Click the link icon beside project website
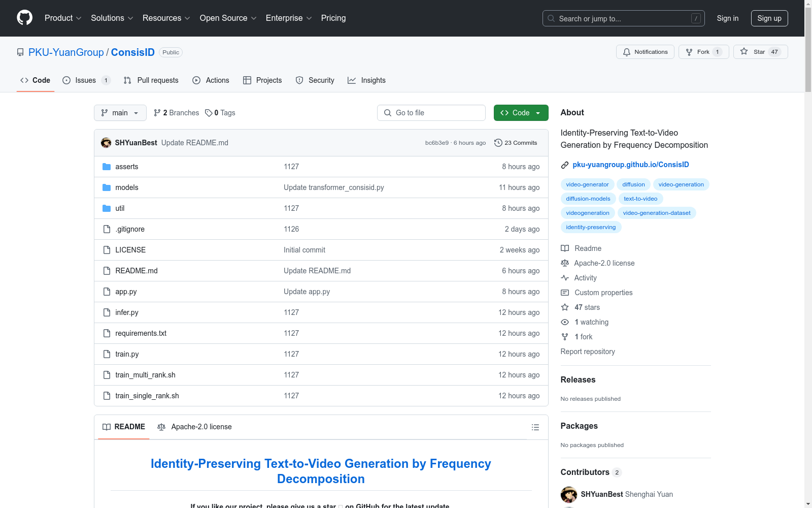 565,165
